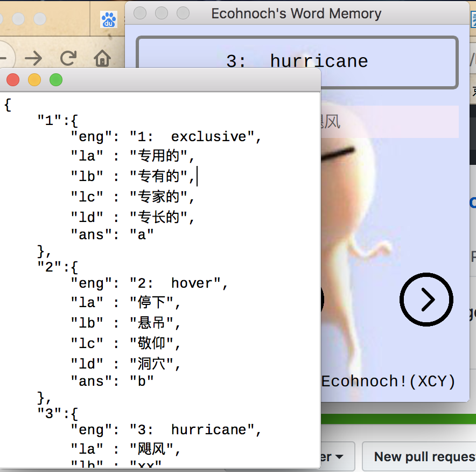Click the browser forward arrow
The width and height of the screenshot is (476, 472).
33,58
